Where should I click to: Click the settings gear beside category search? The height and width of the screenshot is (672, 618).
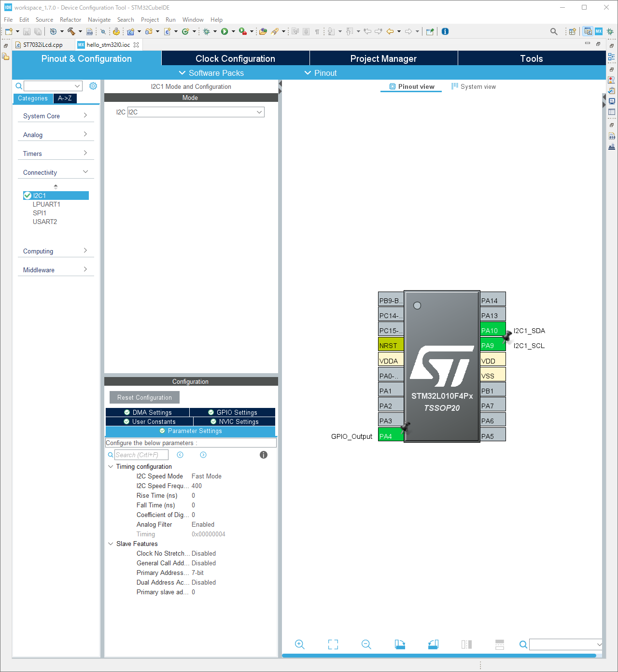coord(93,86)
